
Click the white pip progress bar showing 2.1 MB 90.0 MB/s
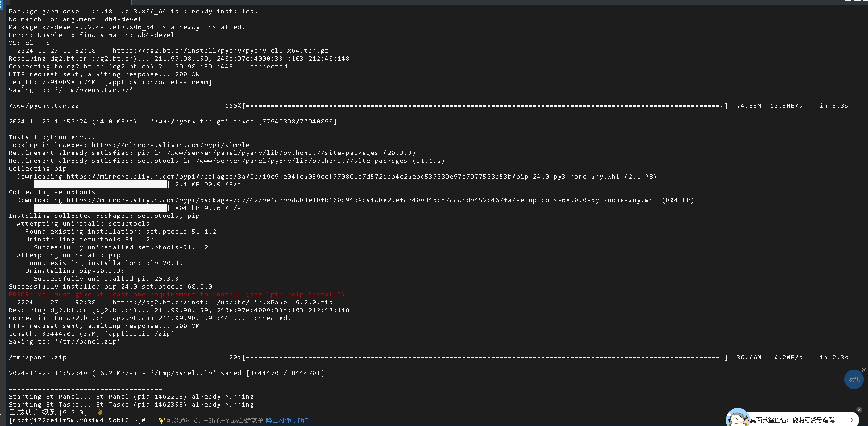pos(100,184)
